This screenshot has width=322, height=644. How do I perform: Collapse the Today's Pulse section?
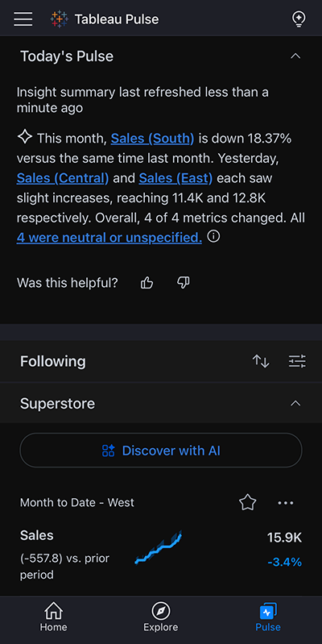tap(295, 56)
